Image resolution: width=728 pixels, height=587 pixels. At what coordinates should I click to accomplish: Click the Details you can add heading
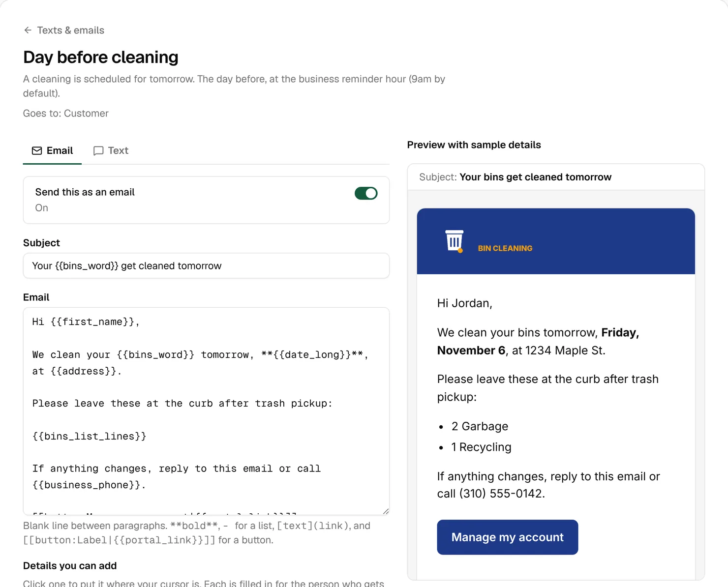pyautogui.click(x=70, y=566)
